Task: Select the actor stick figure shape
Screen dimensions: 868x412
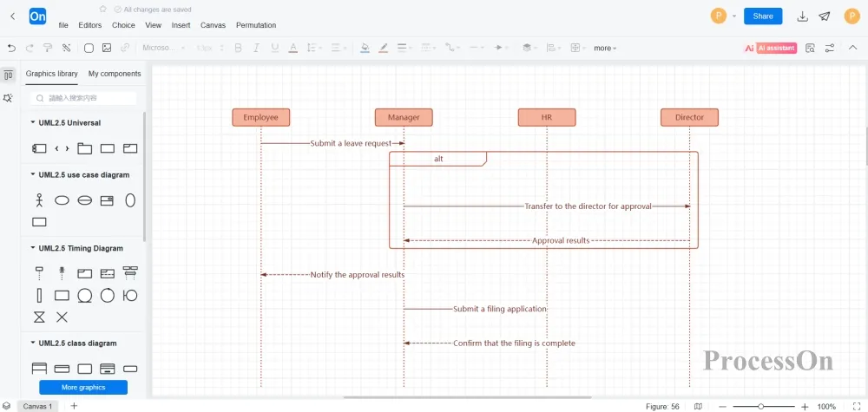Action: click(x=39, y=200)
